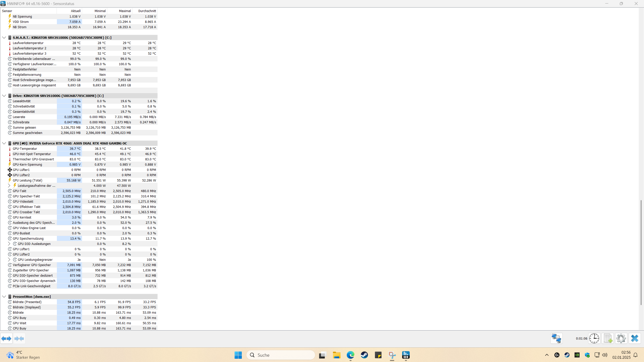Reset timer with the clock icon

[594, 338]
